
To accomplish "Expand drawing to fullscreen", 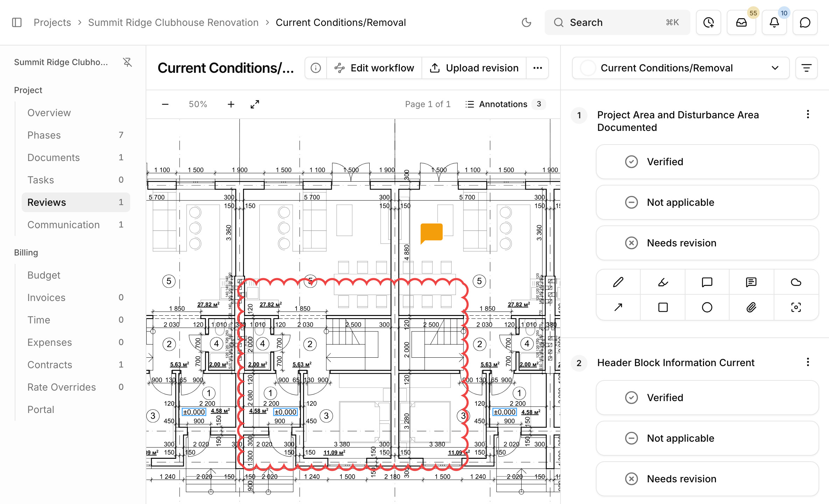I will click(255, 104).
